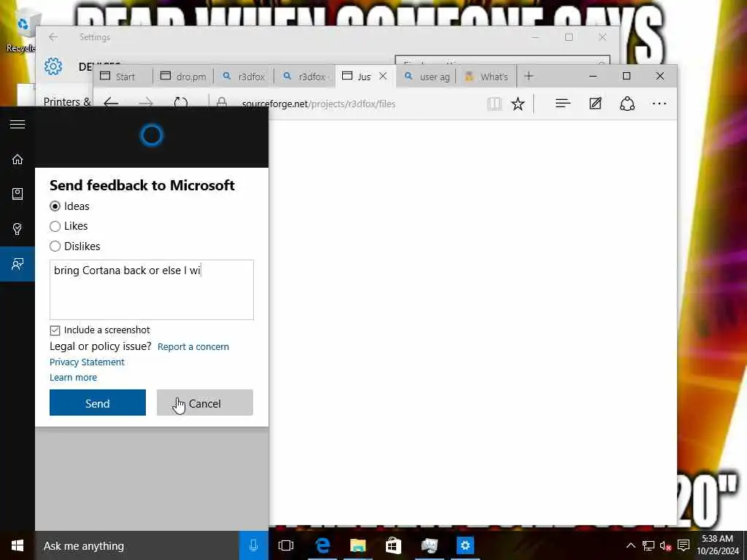747x560 pixels.
Task: Open the Privacy Statement link
Action: [87, 362]
